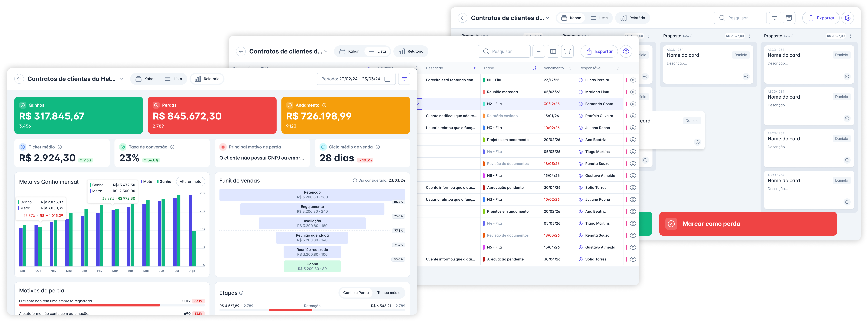868x322 pixels.
Task: Open the Período date range selector
Action: point(356,79)
